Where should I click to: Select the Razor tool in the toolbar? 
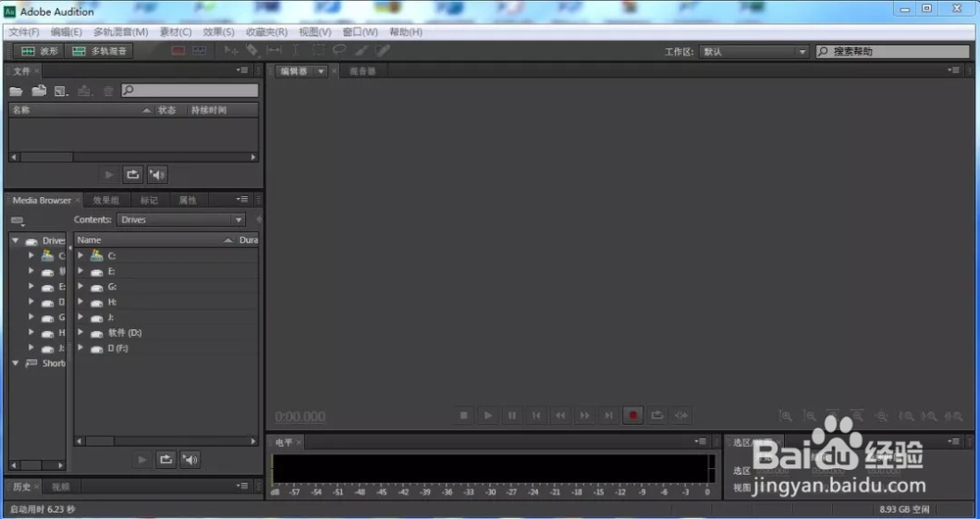[252, 51]
